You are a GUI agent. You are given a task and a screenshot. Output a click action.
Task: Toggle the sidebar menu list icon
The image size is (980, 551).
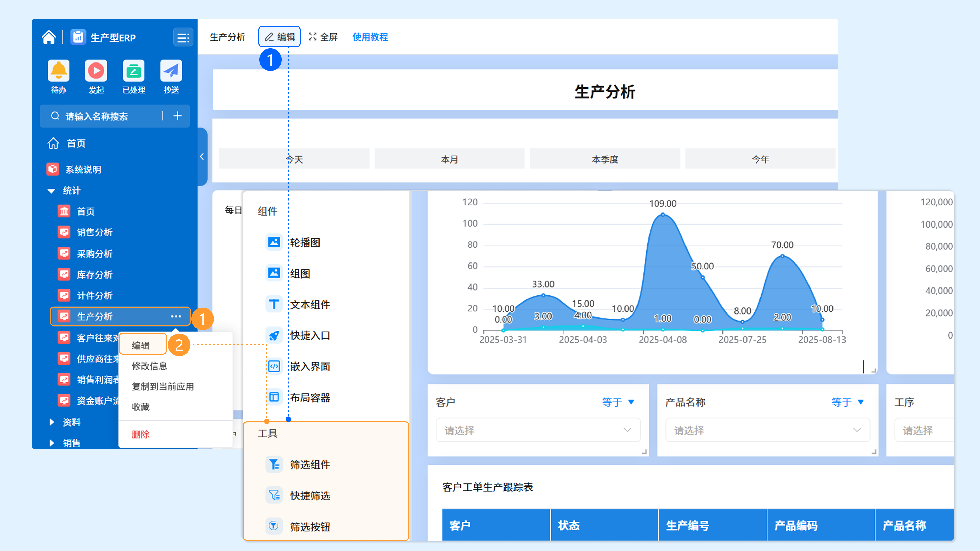pos(183,37)
